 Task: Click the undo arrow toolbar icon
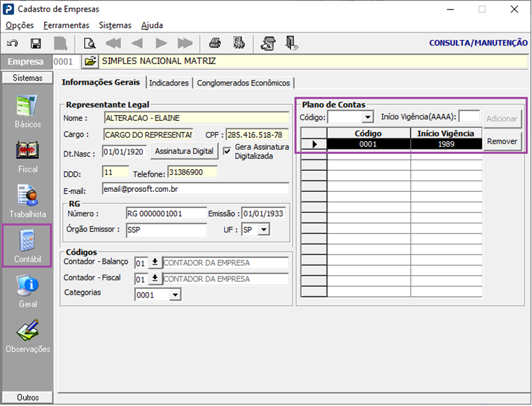click(13, 43)
